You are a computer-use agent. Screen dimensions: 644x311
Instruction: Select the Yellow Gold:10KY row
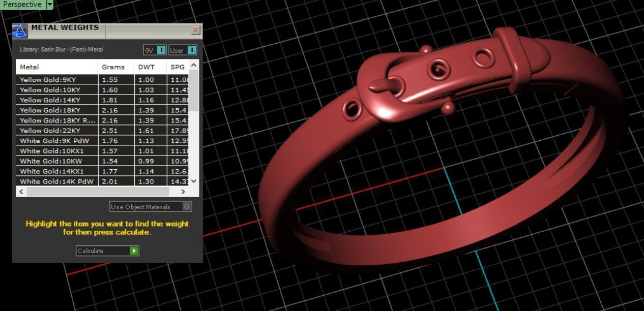pos(103,90)
